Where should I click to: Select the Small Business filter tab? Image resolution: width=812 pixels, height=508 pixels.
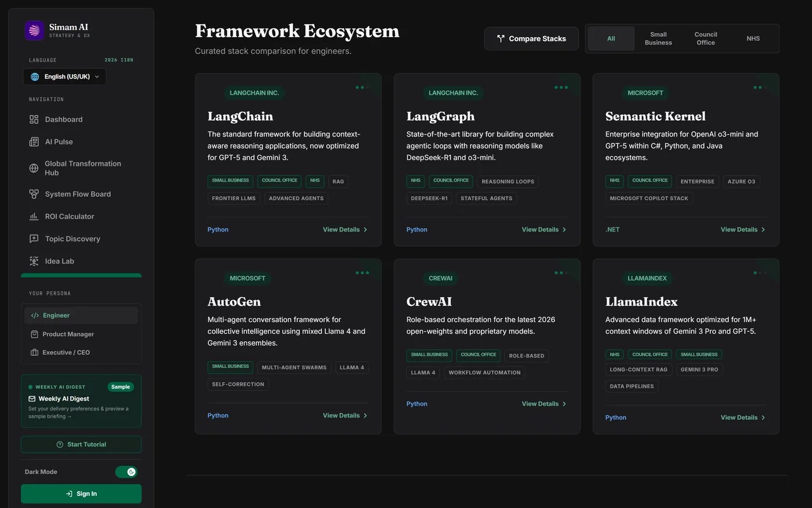658,39
